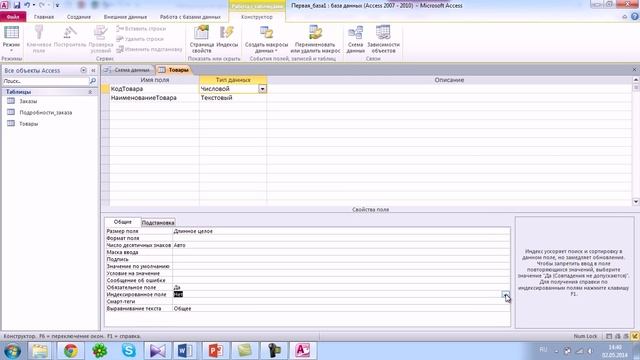Open PowerPoint from the taskbar
The height and width of the screenshot is (360, 640).
click(x=215, y=351)
